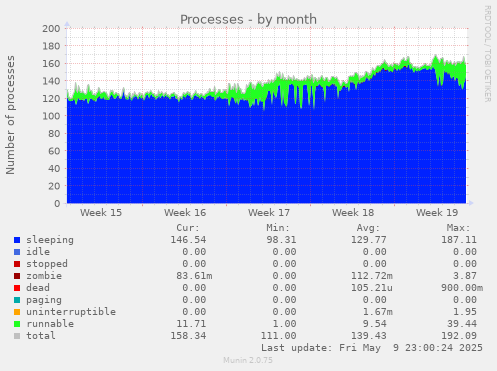The width and height of the screenshot is (497, 371).
Task: Select the 'Week 18' axis label
Action: point(353,213)
